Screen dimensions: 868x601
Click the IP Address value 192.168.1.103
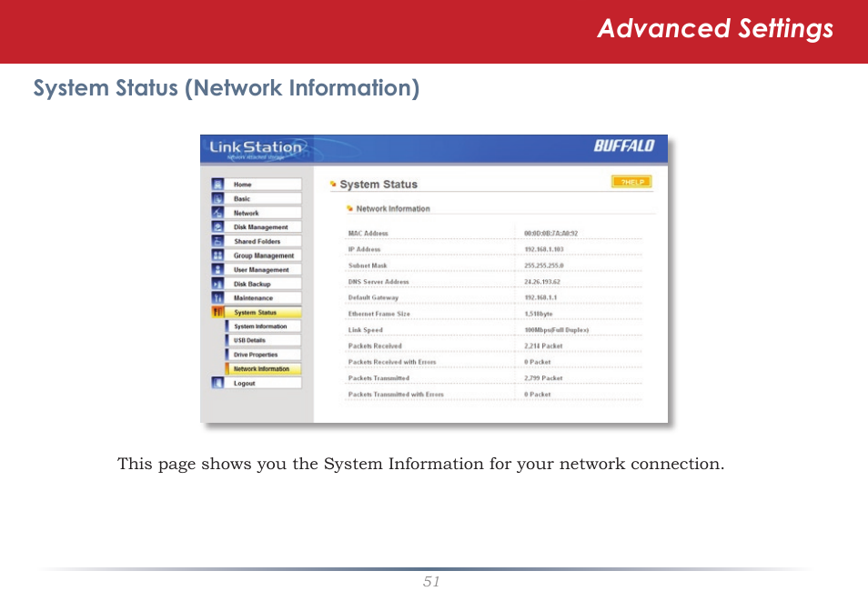click(x=543, y=249)
